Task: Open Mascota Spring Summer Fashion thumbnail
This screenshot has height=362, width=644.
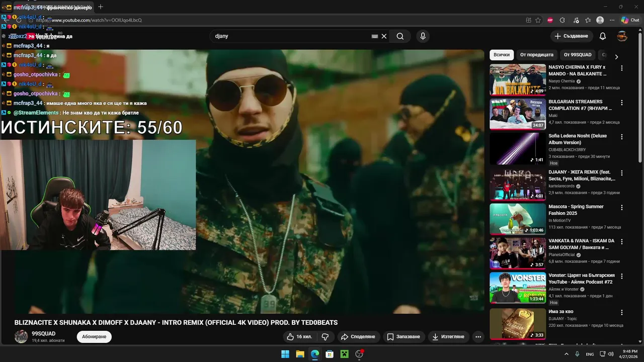Action: point(518,219)
